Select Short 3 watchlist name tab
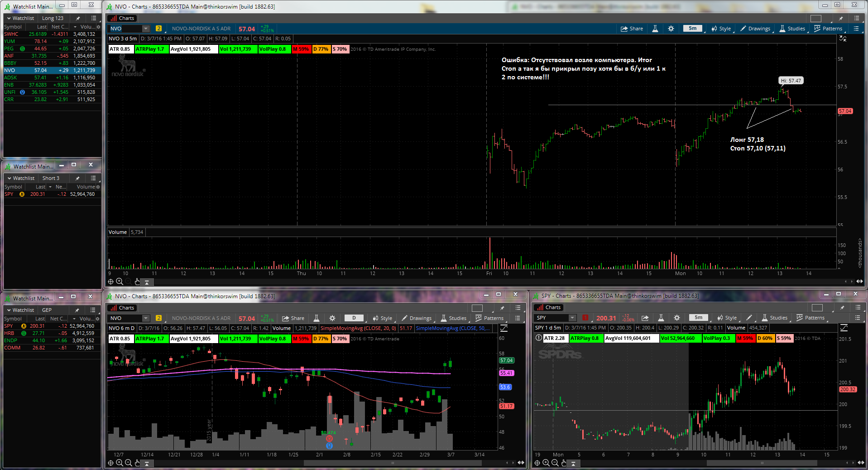Image resolution: width=868 pixels, height=470 pixels. [51, 178]
